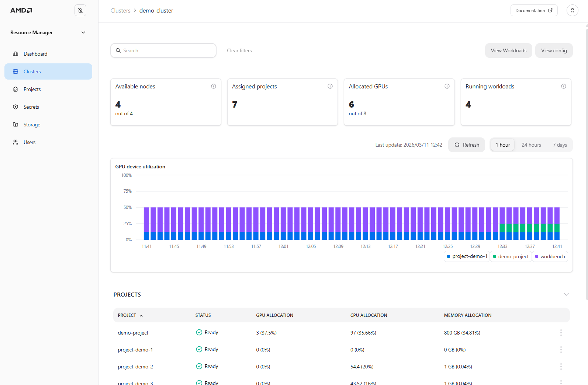Click the refresh arrows icon
Screen dimensions: 588x385
coord(457,145)
